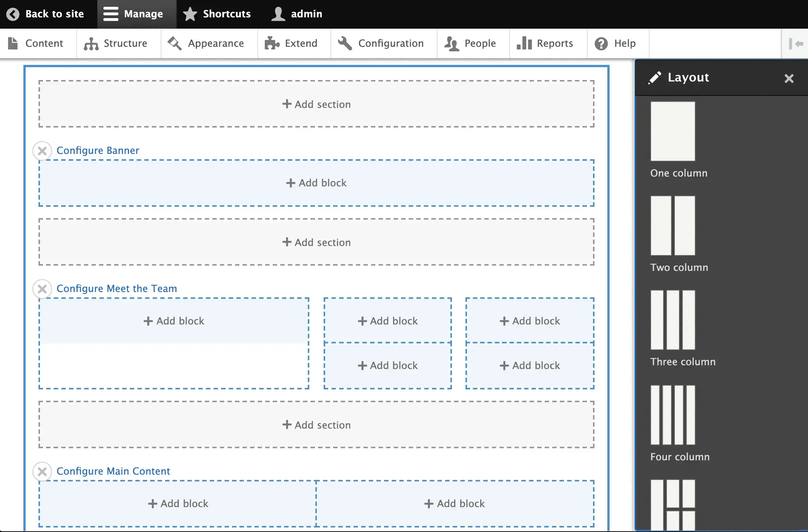808x532 pixels.
Task: Add section at top of layout
Action: click(x=316, y=104)
